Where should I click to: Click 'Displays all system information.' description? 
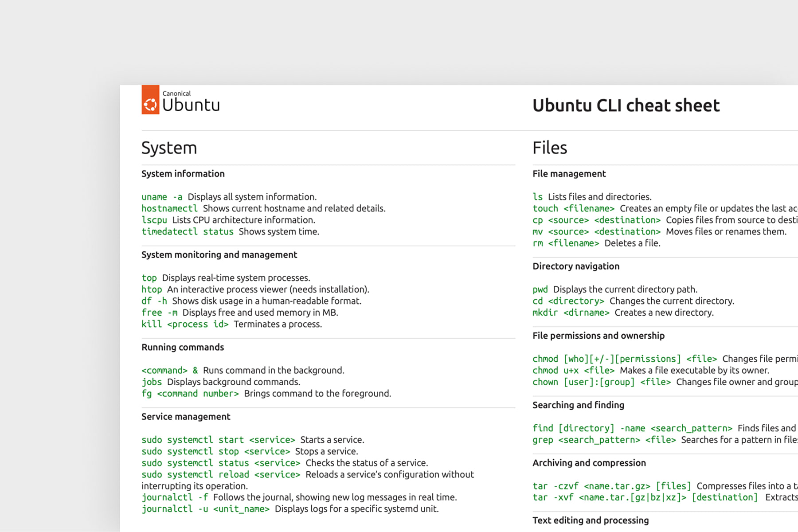tap(252, 197)
